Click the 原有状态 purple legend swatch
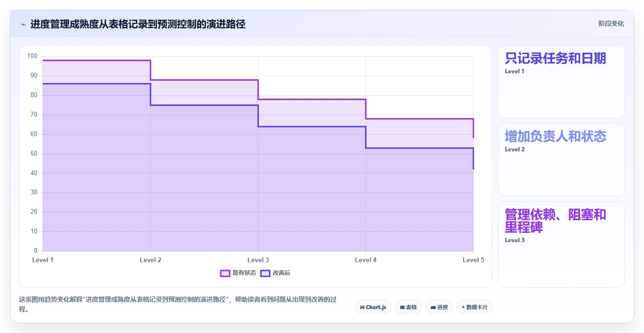Viewport: 644px width, 333px height. click(x=225, y=273)
